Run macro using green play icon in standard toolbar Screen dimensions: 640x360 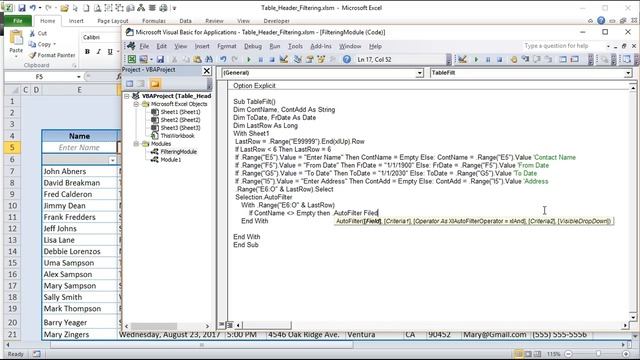pos(249,60)
